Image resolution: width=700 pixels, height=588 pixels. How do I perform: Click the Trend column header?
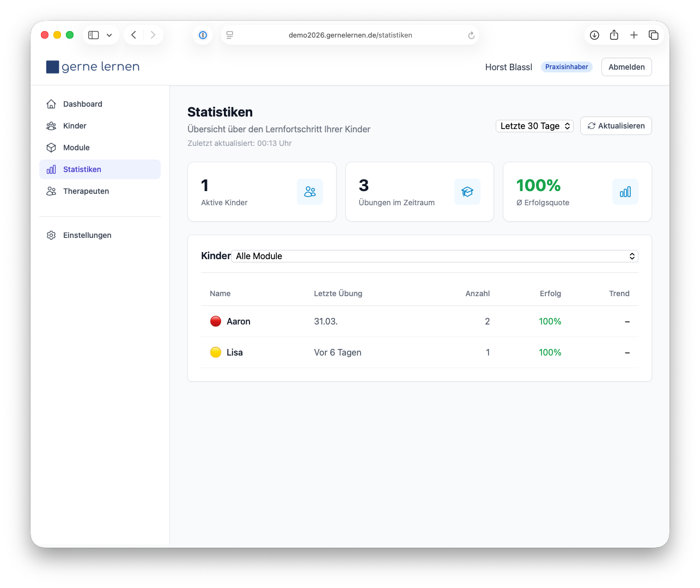point(619,293)
